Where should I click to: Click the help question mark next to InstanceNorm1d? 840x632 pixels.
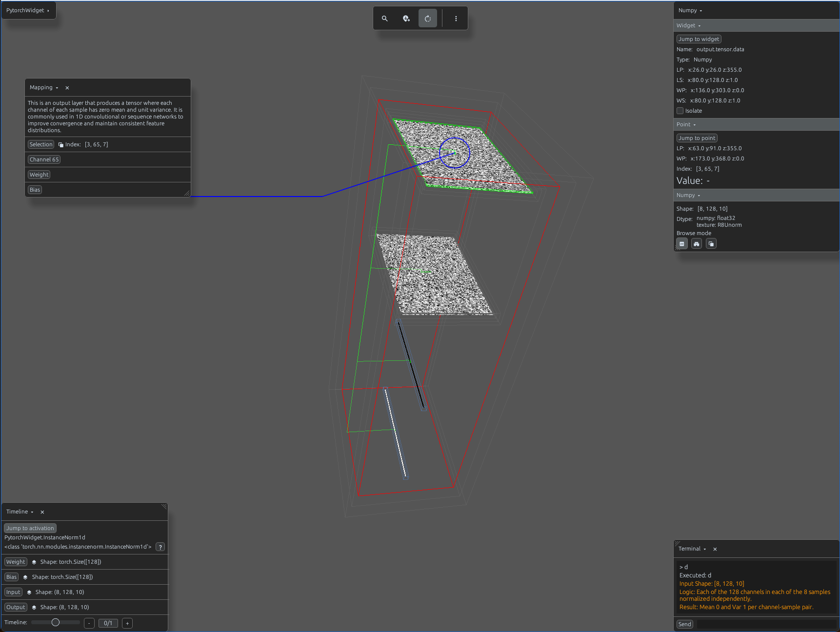pyautogui.click(x=160, y=547)
